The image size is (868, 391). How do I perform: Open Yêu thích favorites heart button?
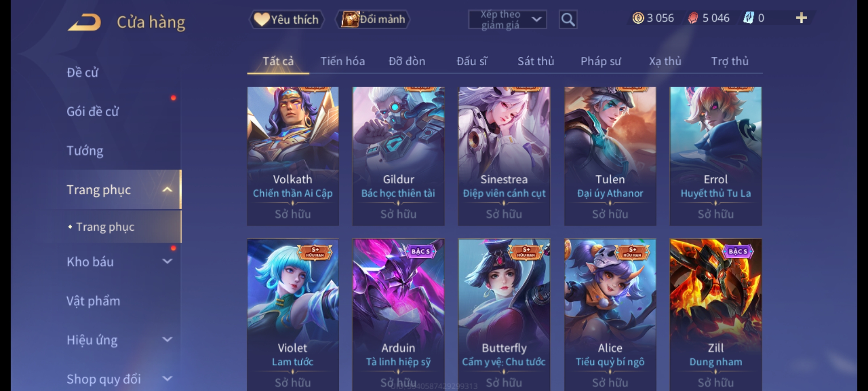(286, 20)
